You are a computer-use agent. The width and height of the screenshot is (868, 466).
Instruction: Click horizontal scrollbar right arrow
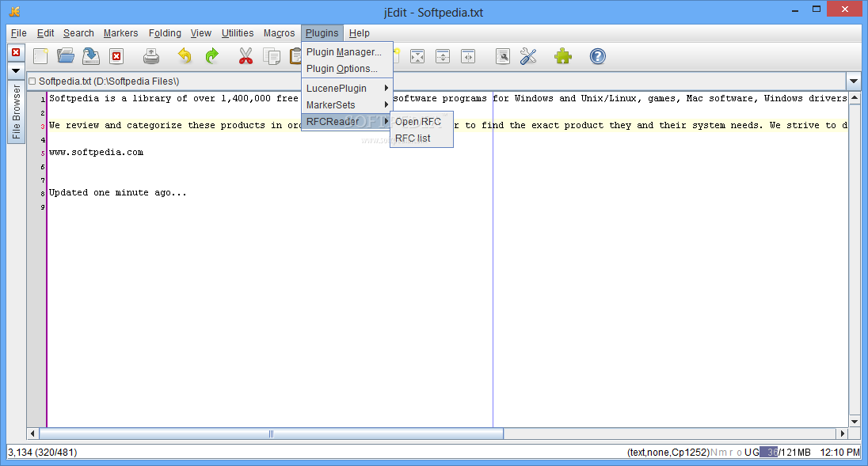point(843,434)
